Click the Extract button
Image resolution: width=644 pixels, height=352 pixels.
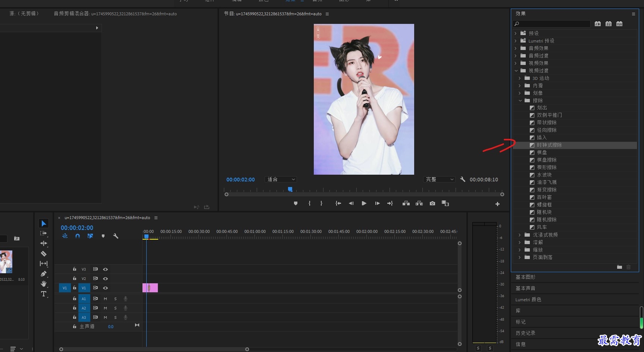[x=419, y=203]
